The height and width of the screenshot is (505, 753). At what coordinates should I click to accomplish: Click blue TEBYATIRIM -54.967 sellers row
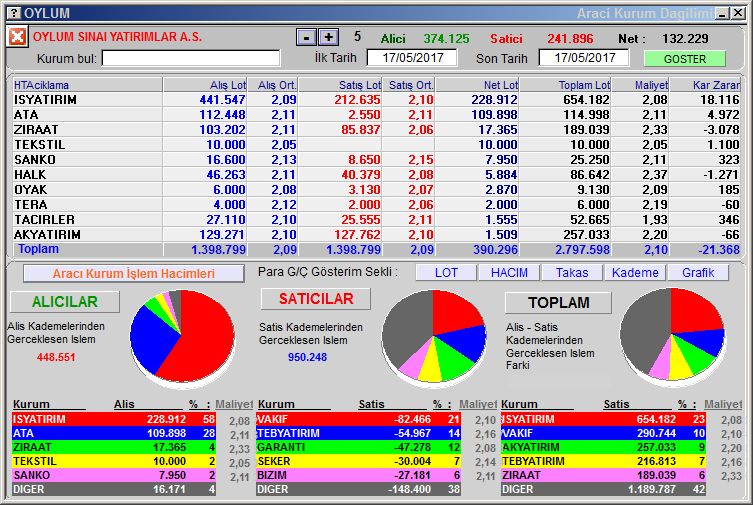[359, 433]
